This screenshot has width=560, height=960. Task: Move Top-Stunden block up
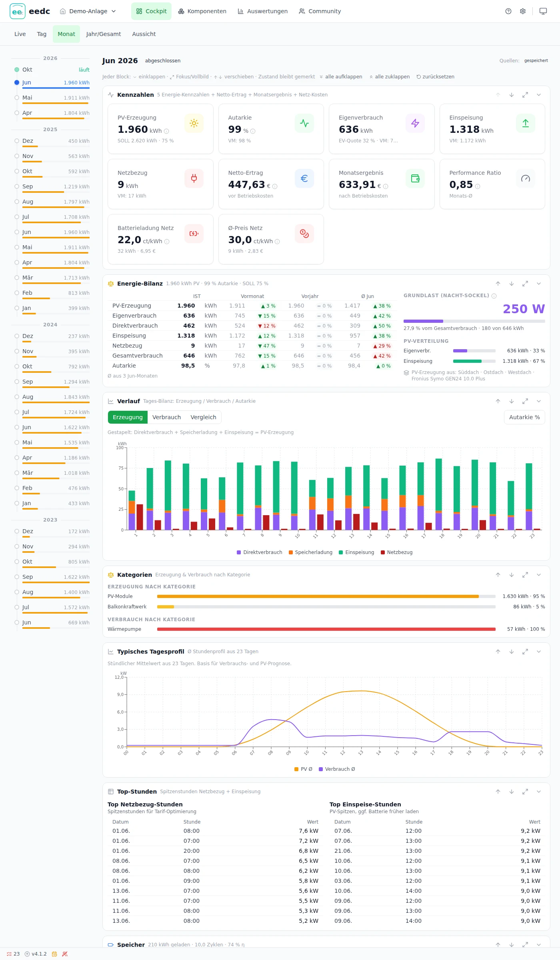(498, 792)
